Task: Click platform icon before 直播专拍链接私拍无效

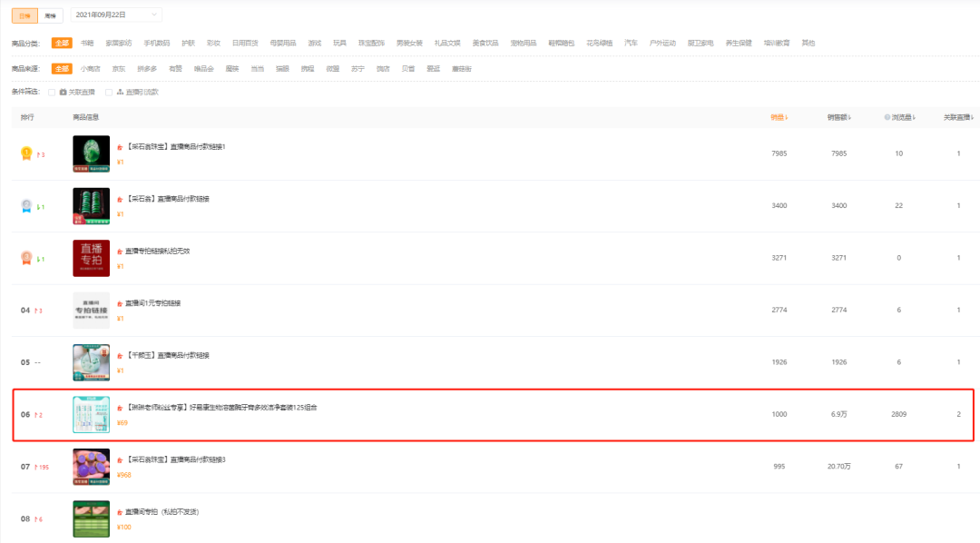Action: coord(120,252)
